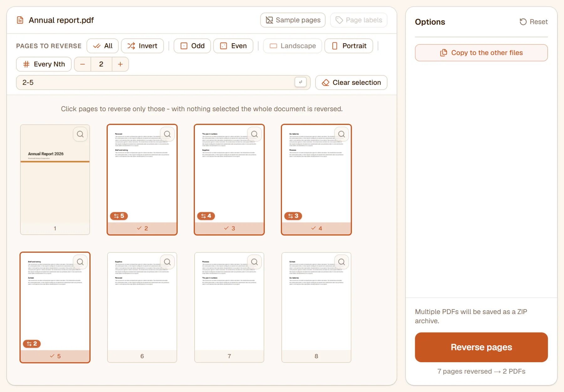Select the page 7 thumbnail
The width and height of the screenshot is (564, 392).
click(229, 307)
